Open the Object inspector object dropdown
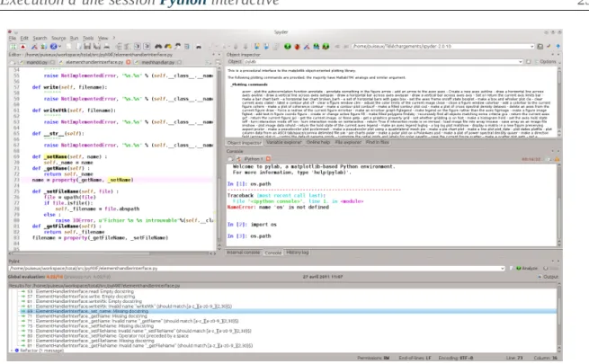The width and height of the screenshot is (589, 364). coord(521,61)
